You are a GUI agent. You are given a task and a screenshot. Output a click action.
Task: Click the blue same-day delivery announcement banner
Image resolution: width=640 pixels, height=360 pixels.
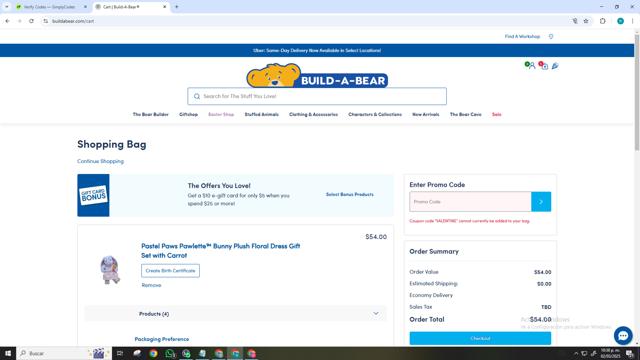pos(317,50)
